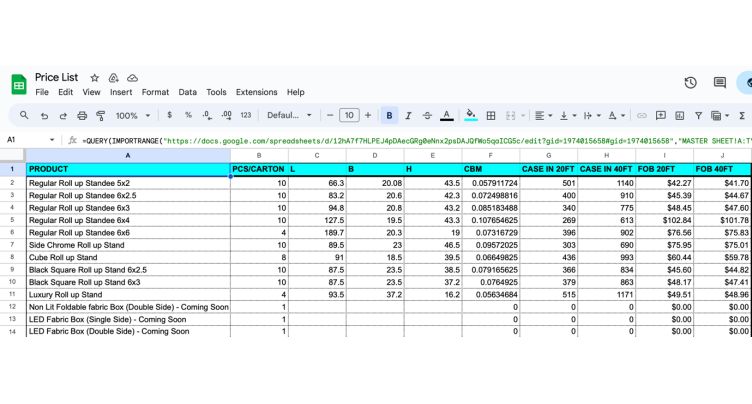Open the cyan fill color picker
Image resolution: width=752 pixels, height=404 pixels.
click(x=471, y=116)
